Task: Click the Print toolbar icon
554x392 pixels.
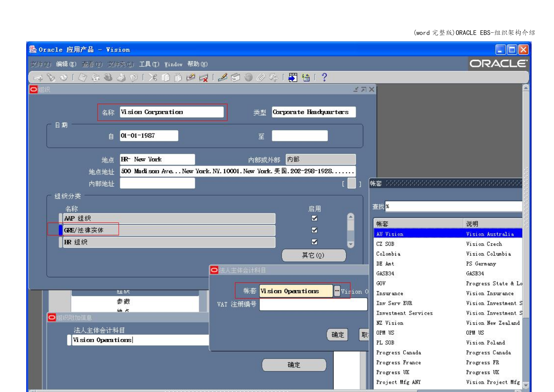Action: [121, 77]
